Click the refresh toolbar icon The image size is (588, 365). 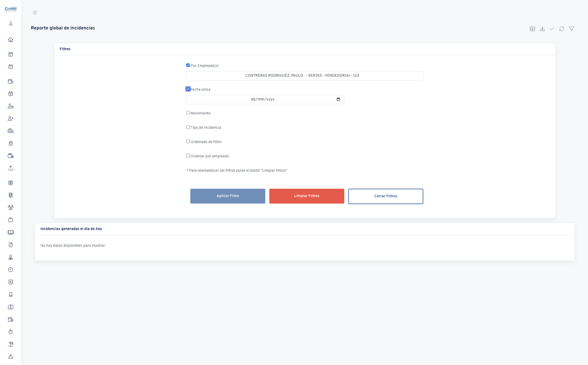[x=562, y=29]
